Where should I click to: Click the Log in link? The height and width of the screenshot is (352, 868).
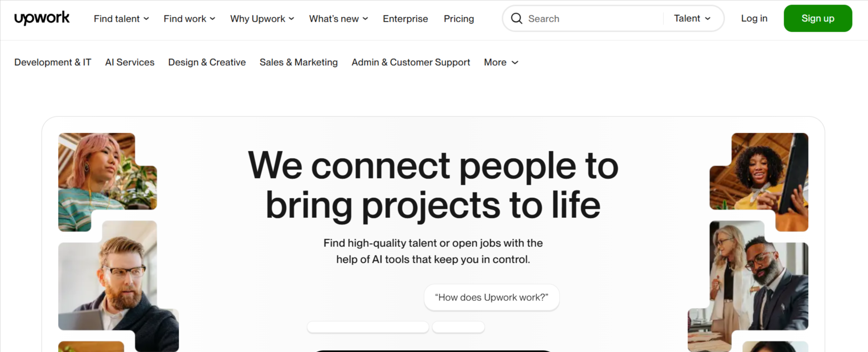754,18
